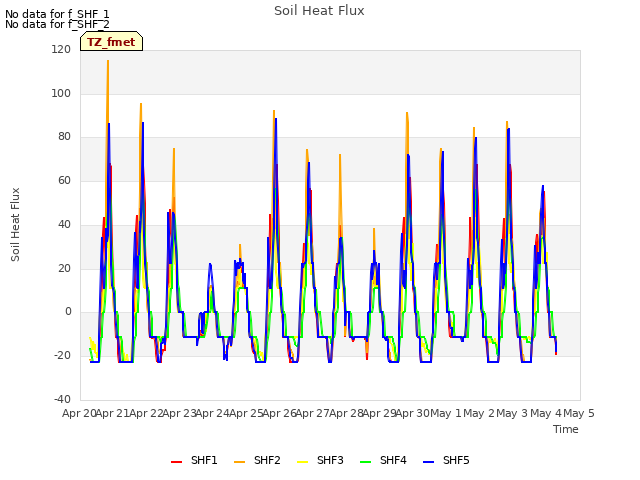Click the Apr 23 x-axis tick label
Screen dimensions: 640x480
(180, 413)
